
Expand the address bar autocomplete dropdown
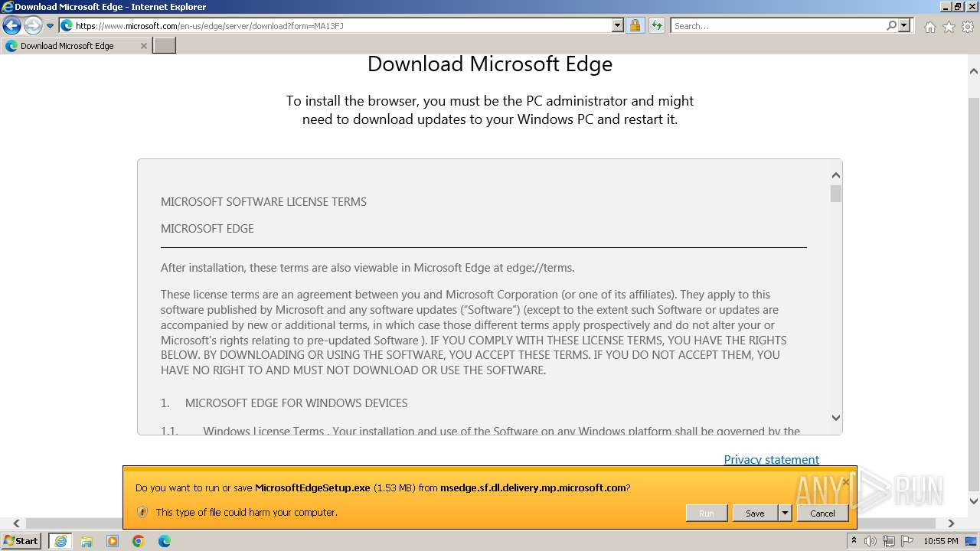[618, 26]
